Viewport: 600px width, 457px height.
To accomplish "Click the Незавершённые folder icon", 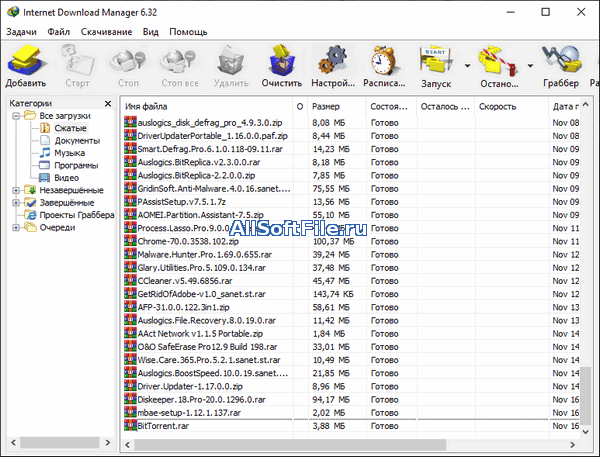I will click(30, 190).
